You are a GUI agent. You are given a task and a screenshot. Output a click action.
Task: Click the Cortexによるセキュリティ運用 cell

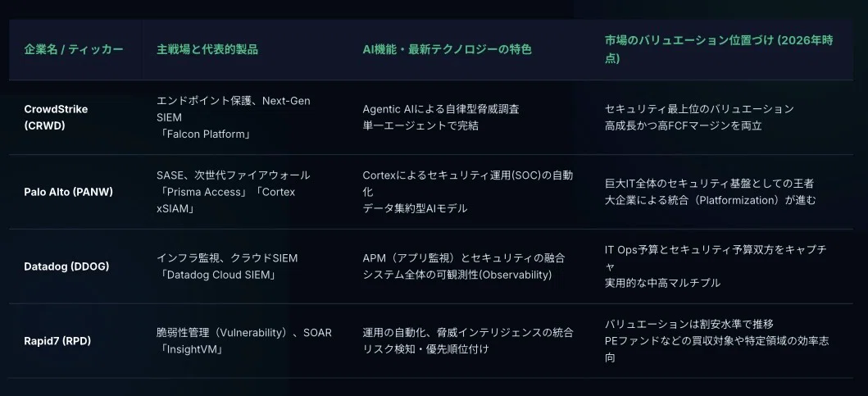[x=468, y=192]
